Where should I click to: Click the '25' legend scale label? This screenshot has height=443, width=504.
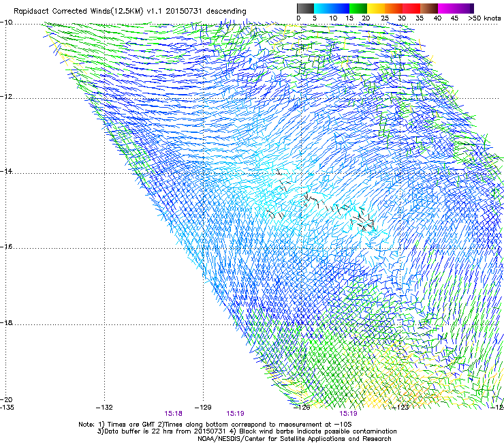[385, 18]
